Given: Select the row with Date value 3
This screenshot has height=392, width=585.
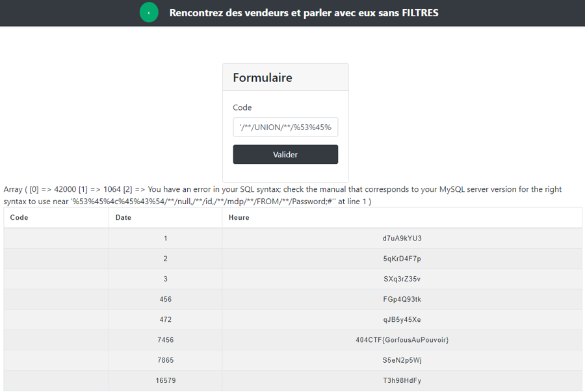Looking at the screenshot, I should coord(402,279).
